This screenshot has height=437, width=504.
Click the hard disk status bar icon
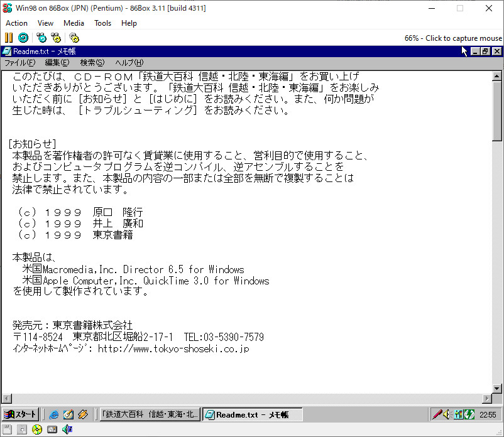tap(52, 429)
